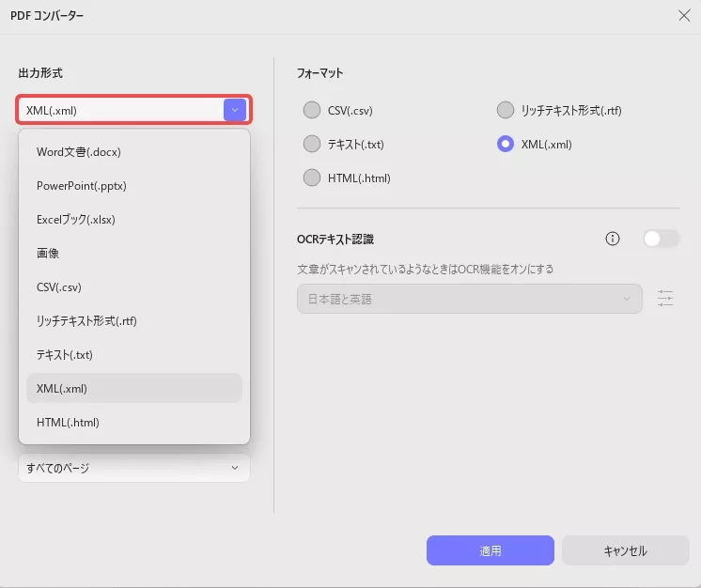Choose PowerPoint(.pptx) from the list
The width and height of the screenshot is (701, 588).
click(134, 186)
